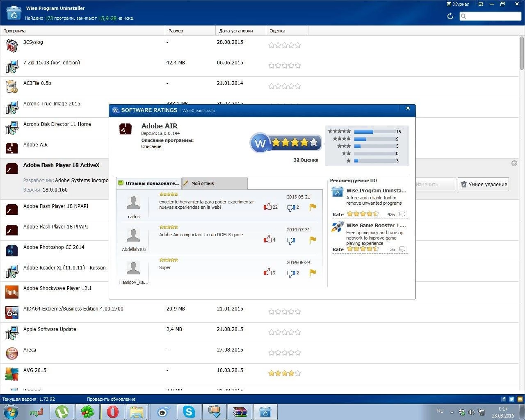Share on Twitter from the status bar
The width and height of the screenshot is (525, 420).
(x=512, y=399)
